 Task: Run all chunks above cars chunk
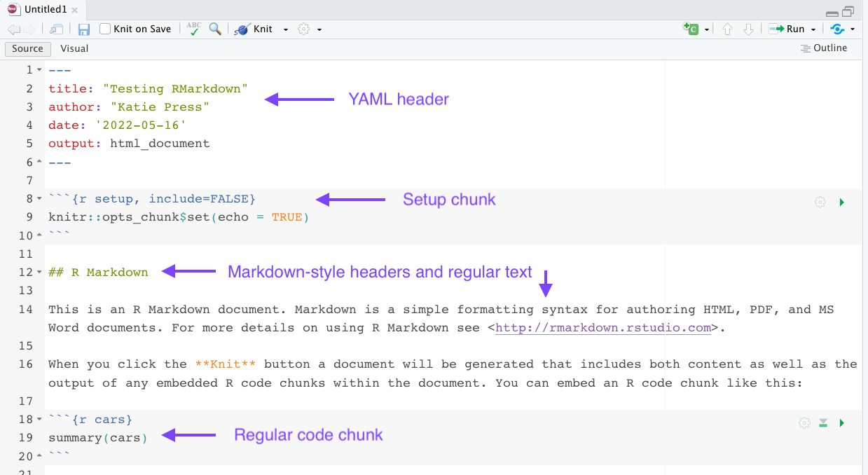point(823,422)
